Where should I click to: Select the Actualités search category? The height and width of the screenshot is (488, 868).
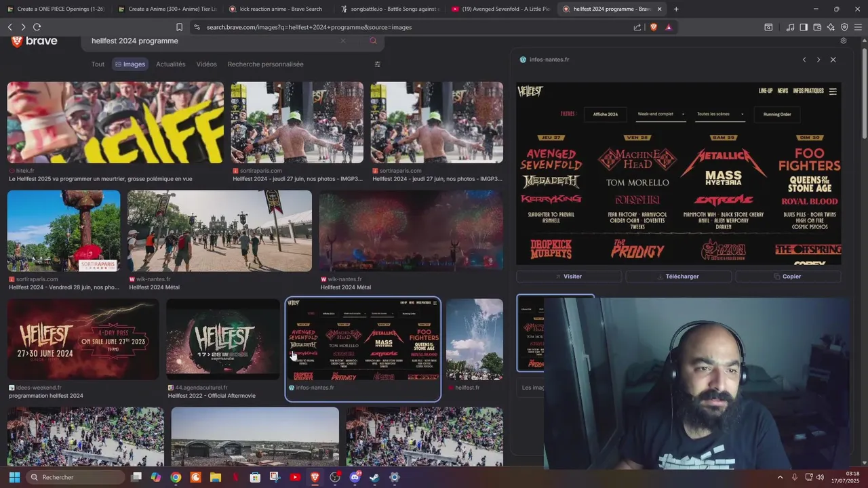coord(171,64)
